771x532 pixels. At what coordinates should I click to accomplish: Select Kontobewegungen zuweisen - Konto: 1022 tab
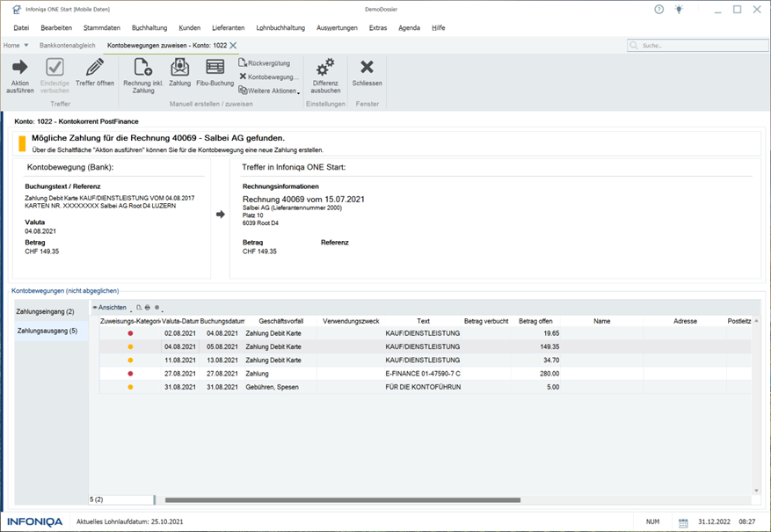pos(167,45)
